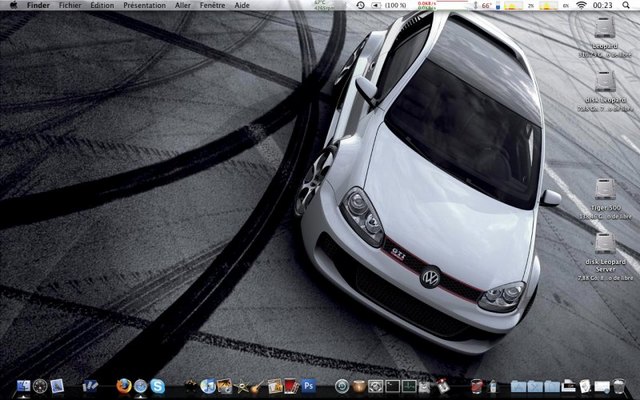Open Terminal from the dock

pos(394,385)
